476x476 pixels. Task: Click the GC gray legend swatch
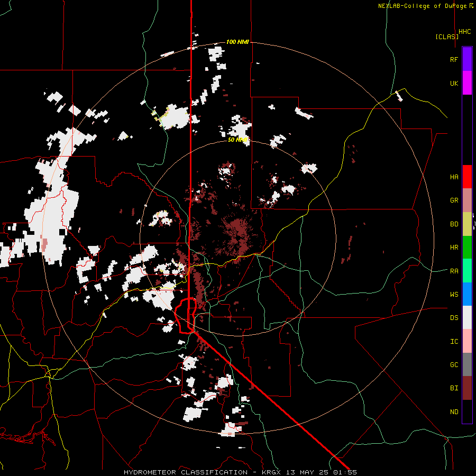(467, 364)
